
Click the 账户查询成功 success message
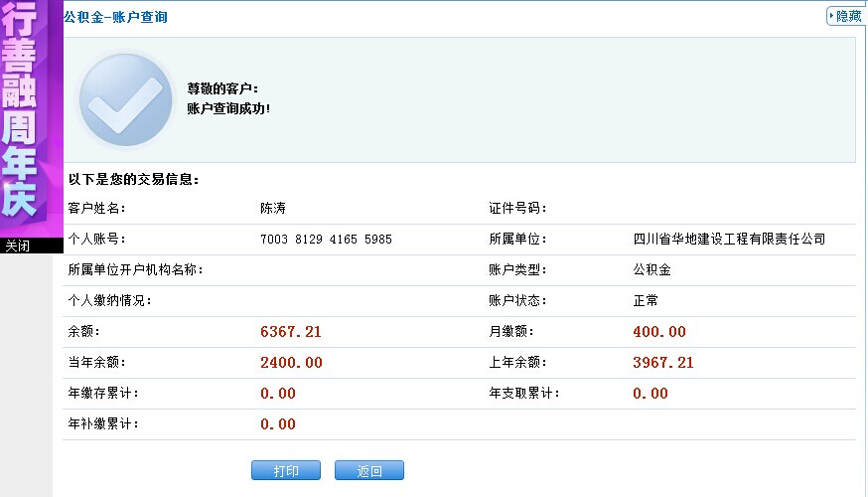[228, 107]
